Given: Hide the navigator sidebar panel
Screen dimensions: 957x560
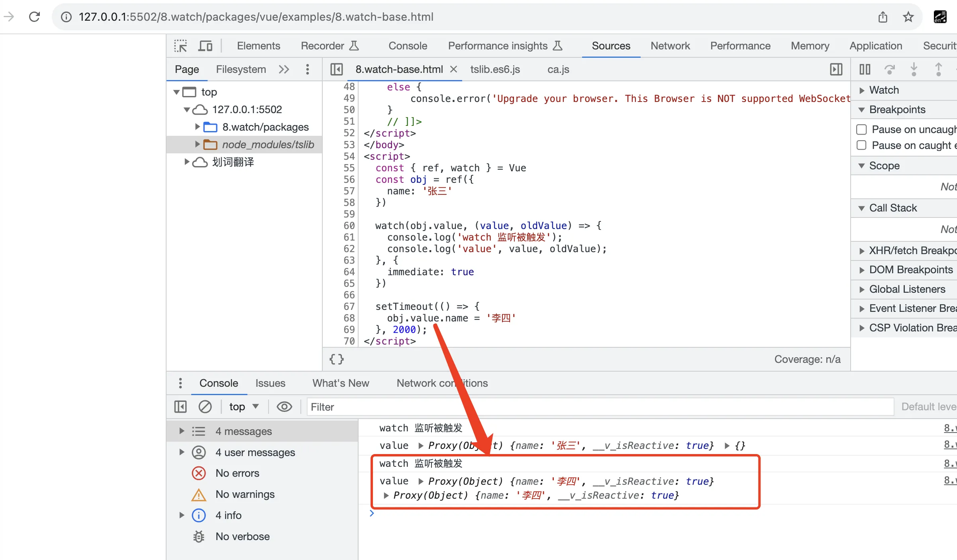Looking at the screenshot, I should coord(337,69).
